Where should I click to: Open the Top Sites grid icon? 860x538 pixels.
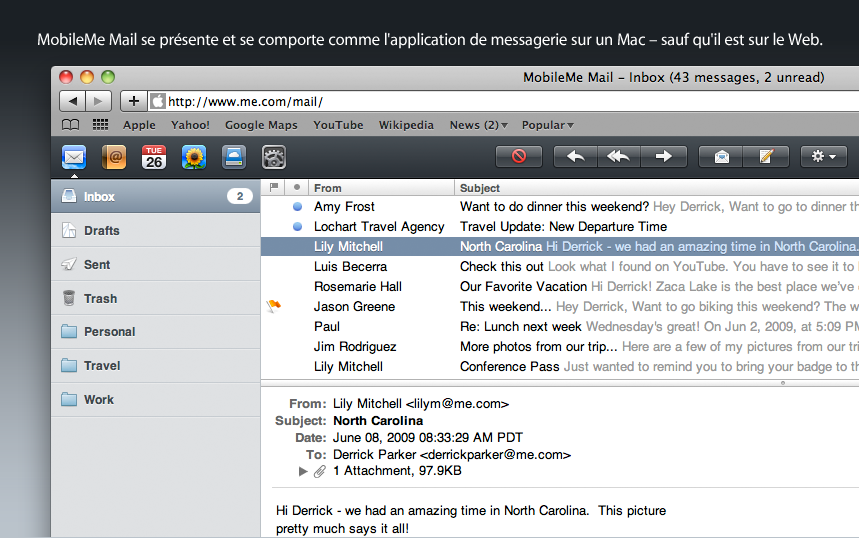tap(100, 125)
